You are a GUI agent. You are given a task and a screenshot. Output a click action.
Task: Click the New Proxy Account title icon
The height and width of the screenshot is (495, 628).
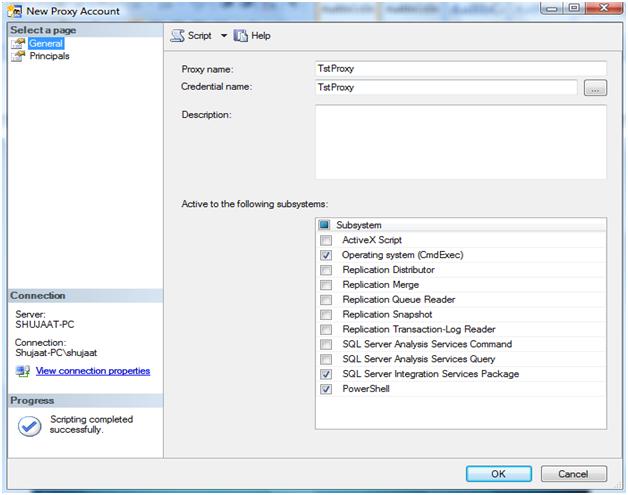[12, 11]
